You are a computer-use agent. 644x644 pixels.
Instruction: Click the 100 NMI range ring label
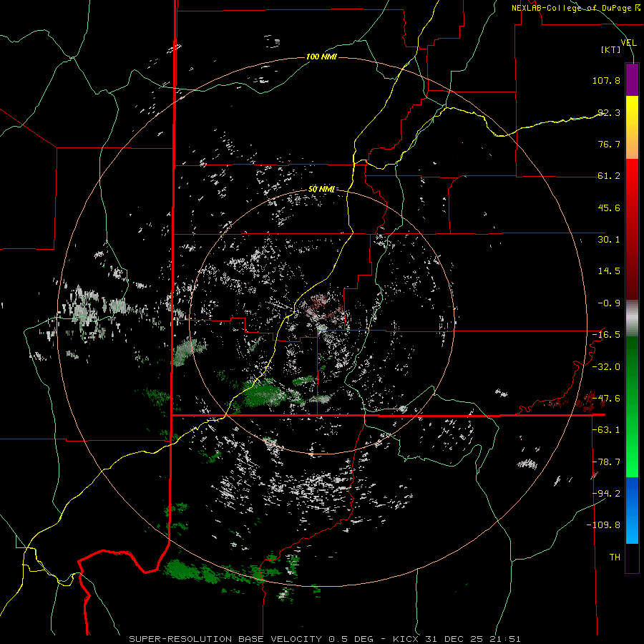pyautogui.click(x=321, y=57)
